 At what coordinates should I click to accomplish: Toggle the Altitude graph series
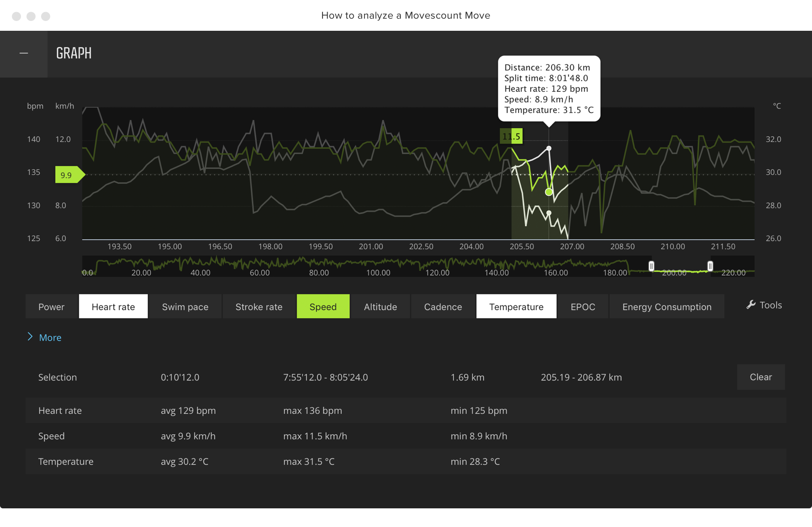(x=380, y=306)
